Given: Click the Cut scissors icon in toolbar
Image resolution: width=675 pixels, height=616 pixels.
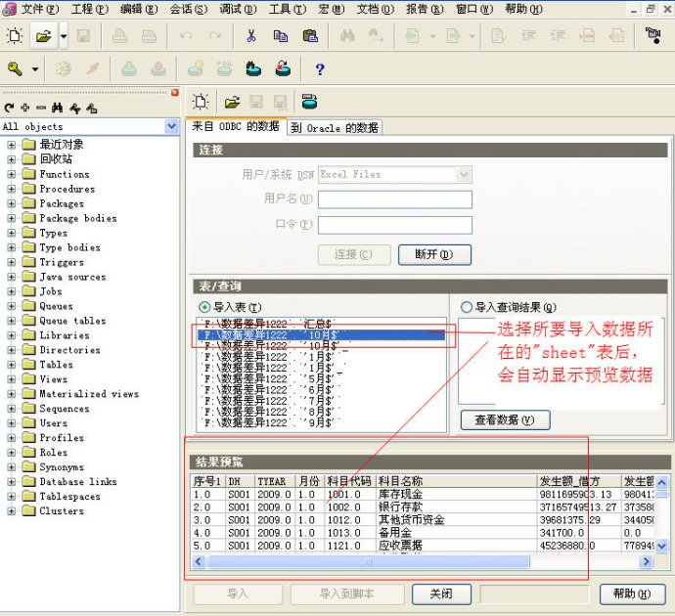Looking at the screenshot, I should coord(251,36).
